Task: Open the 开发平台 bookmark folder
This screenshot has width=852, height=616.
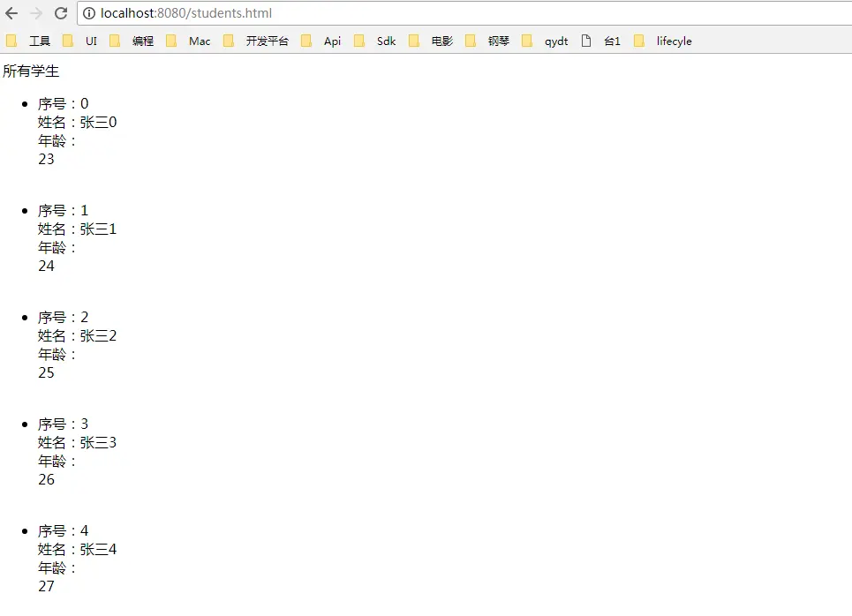Action: click(256, 41)
